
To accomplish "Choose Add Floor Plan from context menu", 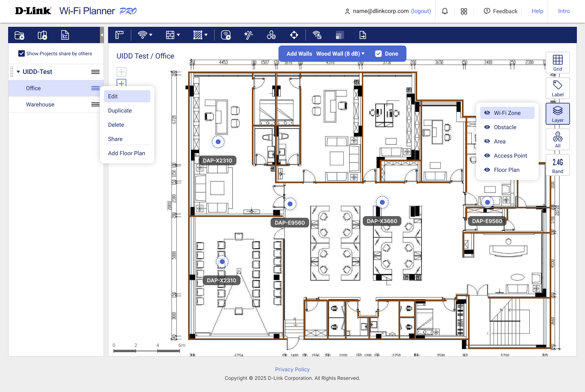I will point(127,153).
